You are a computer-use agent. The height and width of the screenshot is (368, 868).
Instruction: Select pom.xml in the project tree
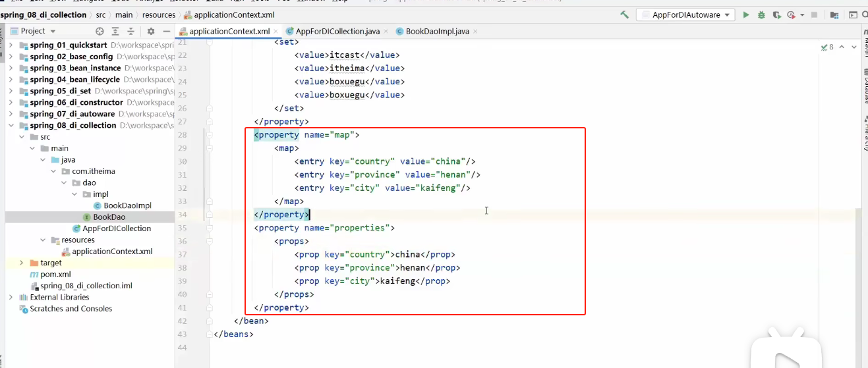tap(55, 274)
